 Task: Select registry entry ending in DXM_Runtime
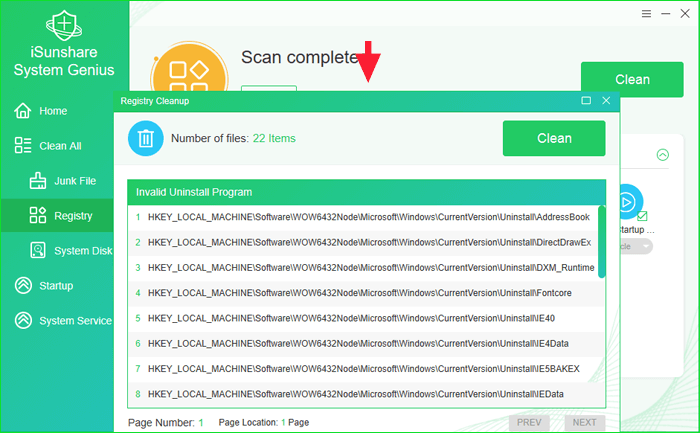click(363, 268)
